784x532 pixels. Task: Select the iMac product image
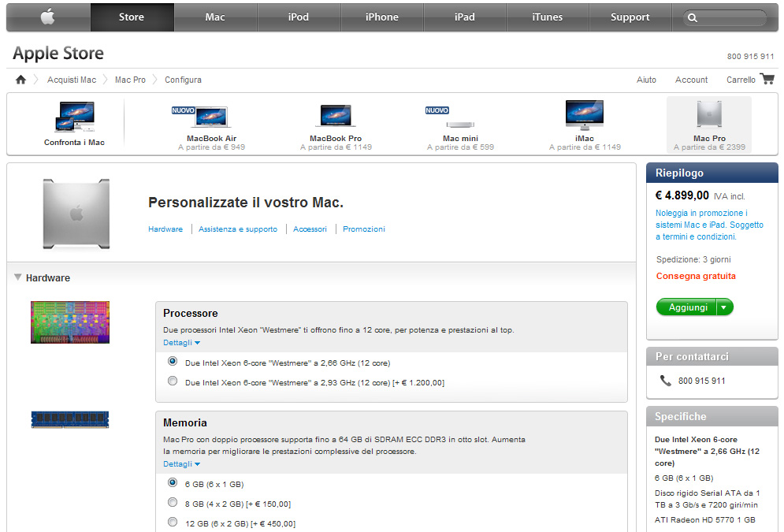tap(584, 115)
